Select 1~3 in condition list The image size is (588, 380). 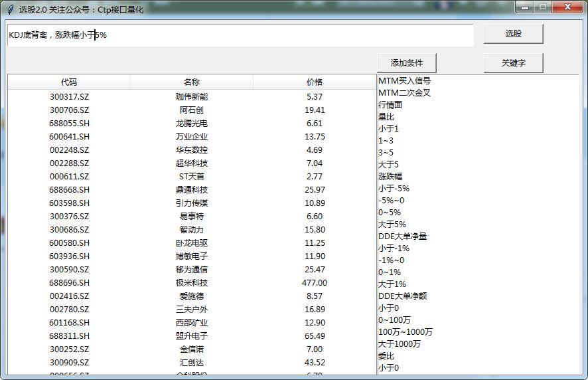coord(386,141)
